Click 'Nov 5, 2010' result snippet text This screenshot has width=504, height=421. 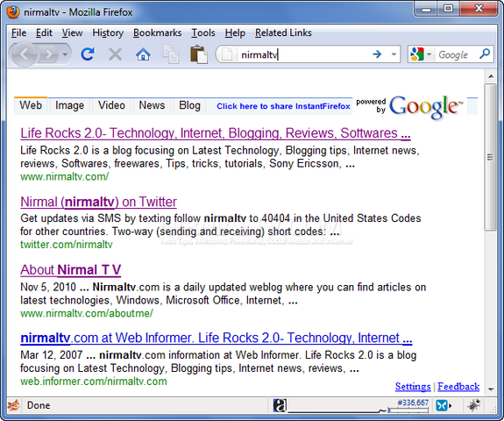48,287
